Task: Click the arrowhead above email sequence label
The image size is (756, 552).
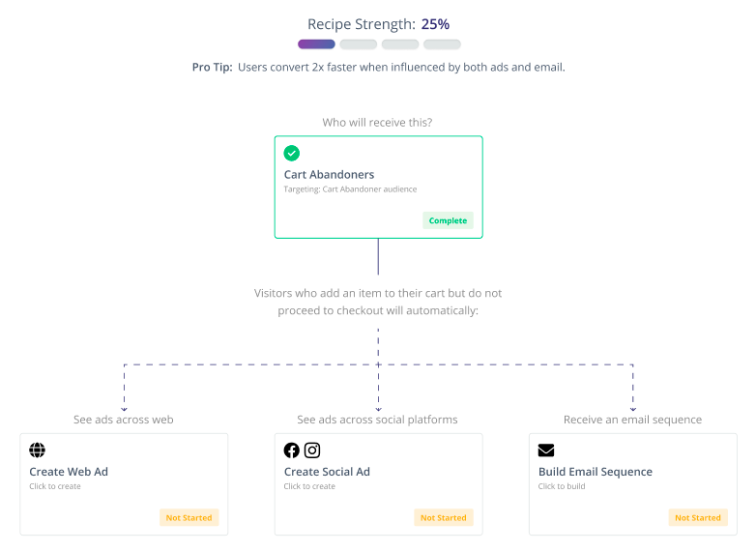Action: pos(633,409)
